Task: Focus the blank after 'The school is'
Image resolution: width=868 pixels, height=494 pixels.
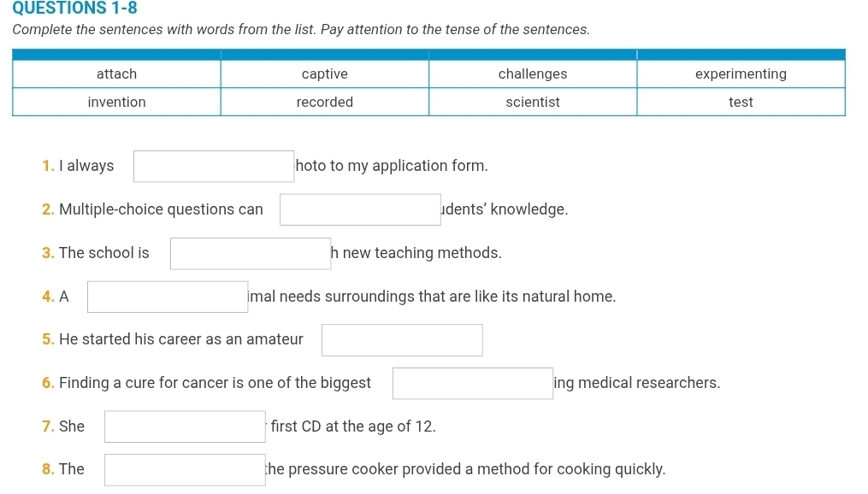Action: point(251,254)
